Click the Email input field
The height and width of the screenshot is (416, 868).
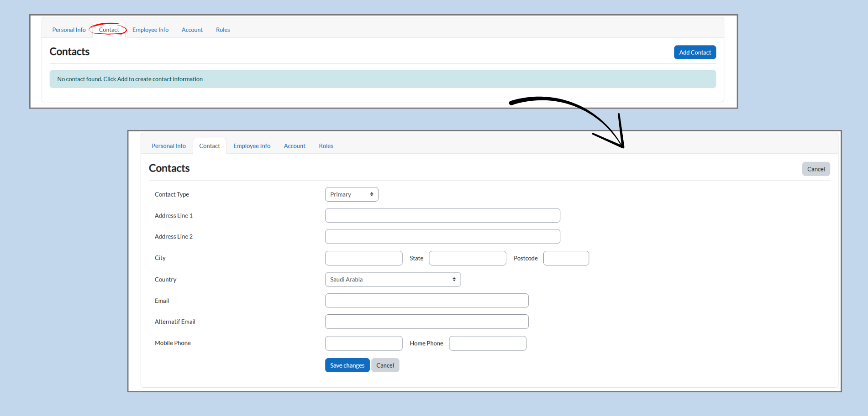click(426, 301)
